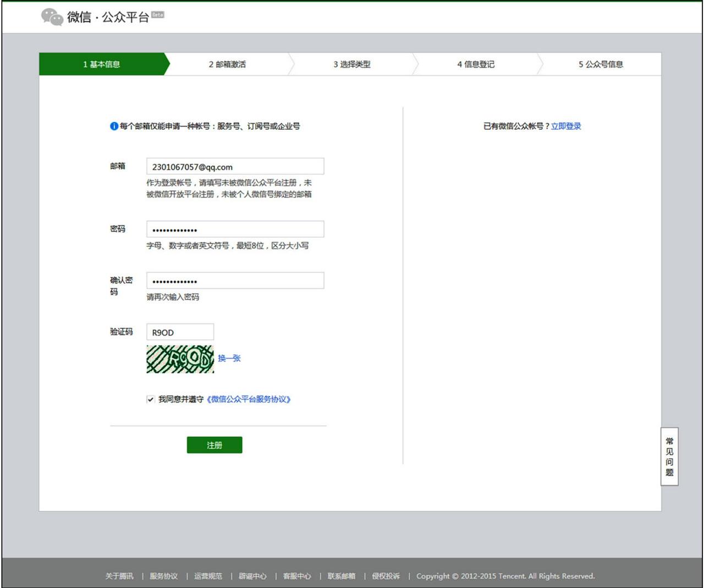This screenshot has width=704, height=588.
Task: Open the 微信公众平台服务协议 link
Action: pos(249,399)
